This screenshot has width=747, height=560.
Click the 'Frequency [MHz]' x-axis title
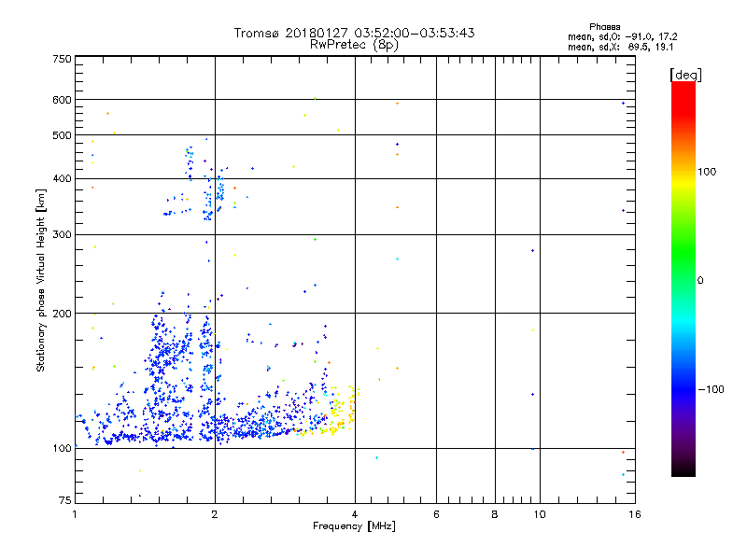(x=354, y=526)
